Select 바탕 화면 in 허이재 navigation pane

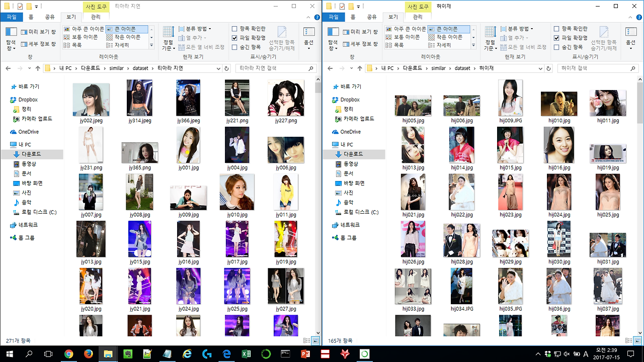pyautogui.click(x=354, y=183)
